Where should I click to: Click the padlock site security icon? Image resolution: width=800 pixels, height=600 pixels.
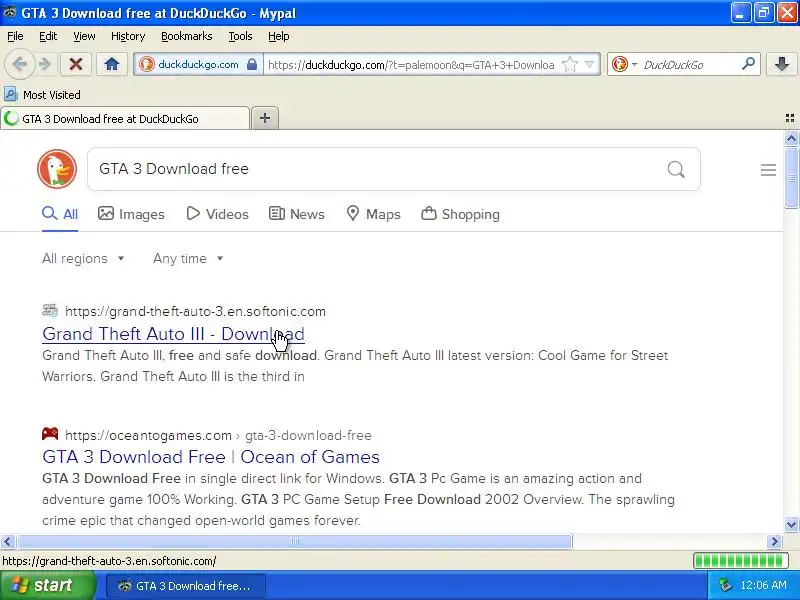pyautogui.click(x=252, y=64)
